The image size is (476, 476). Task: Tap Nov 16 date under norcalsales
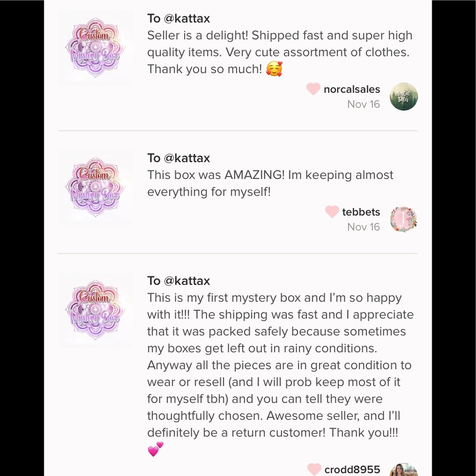[363, 104]
